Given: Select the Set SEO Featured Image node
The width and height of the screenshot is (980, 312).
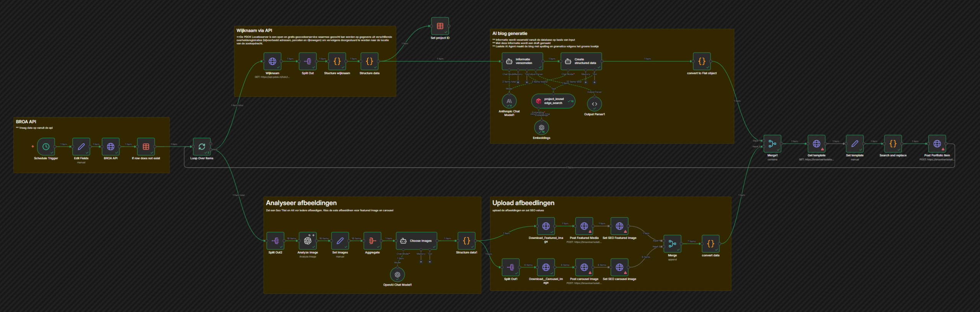Looking at the screenshot, I should coord(619,226).
